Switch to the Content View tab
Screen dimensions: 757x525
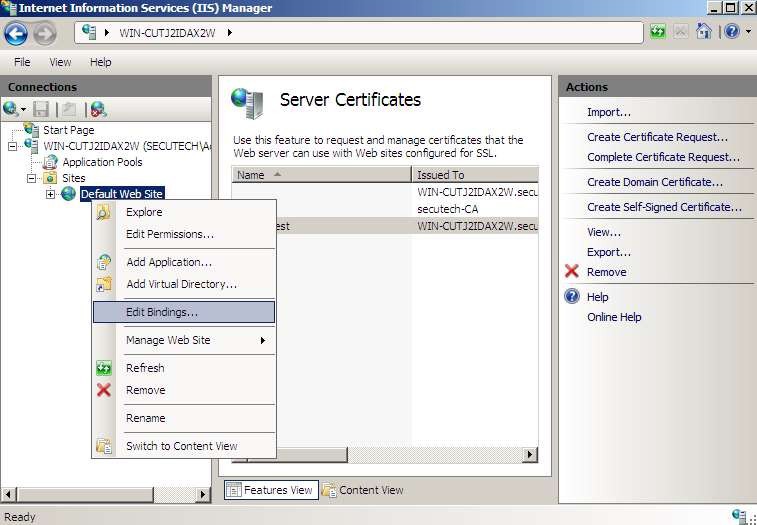pyautogui.click(x=363, y=490)
